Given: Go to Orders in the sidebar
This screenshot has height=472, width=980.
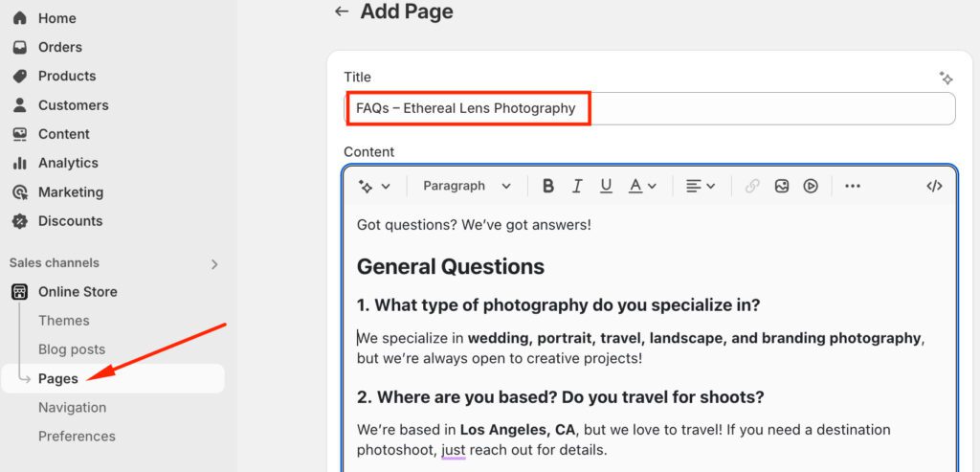Looking at the screenshot, I should pyautogui.click(x=59, y=47).
